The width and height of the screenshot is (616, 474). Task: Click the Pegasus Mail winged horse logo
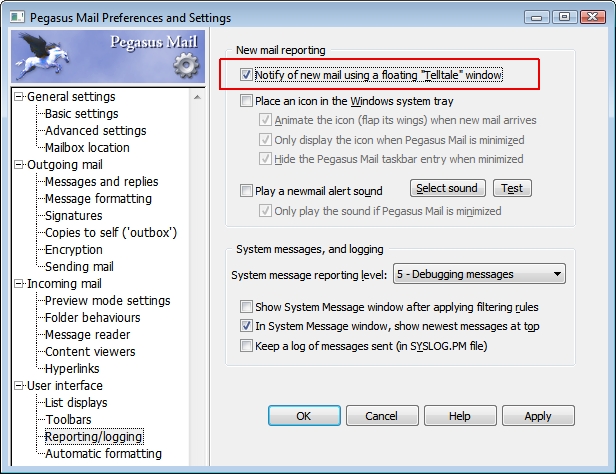pyautogui.click(x=44, y=55)
